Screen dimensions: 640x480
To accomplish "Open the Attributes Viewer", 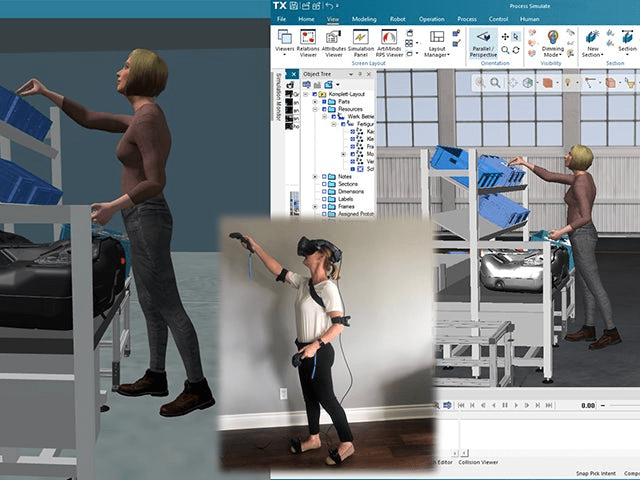I will pos(334,43).
